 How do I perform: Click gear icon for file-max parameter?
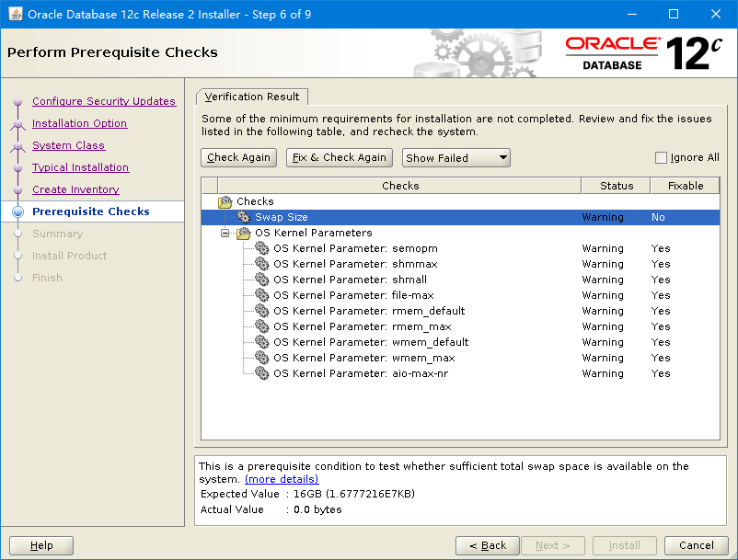click(261, 295)
